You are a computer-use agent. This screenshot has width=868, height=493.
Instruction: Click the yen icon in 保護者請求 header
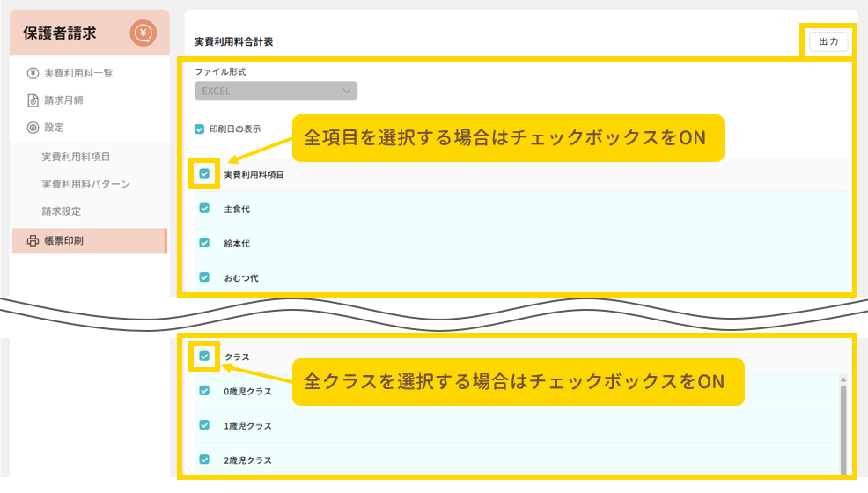[143, 33]
